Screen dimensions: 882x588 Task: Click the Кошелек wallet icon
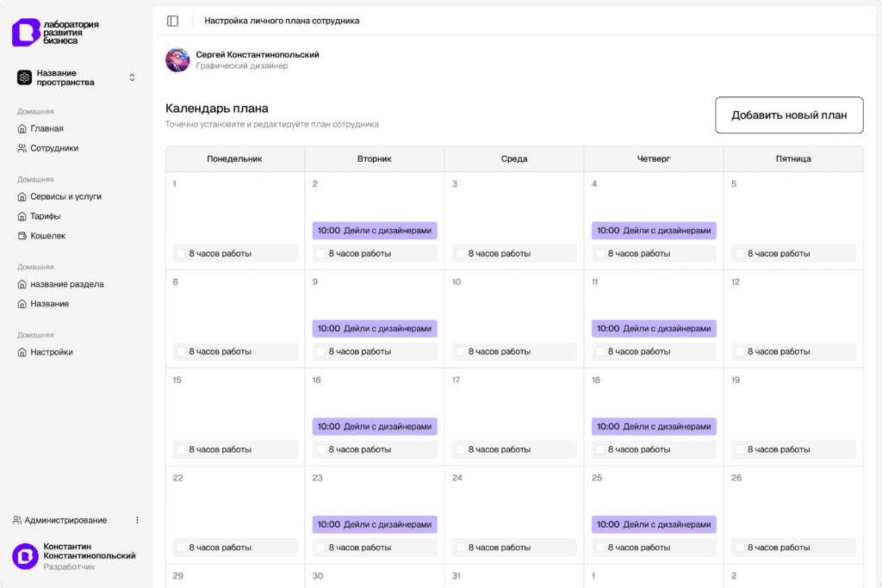click(22, 236)
